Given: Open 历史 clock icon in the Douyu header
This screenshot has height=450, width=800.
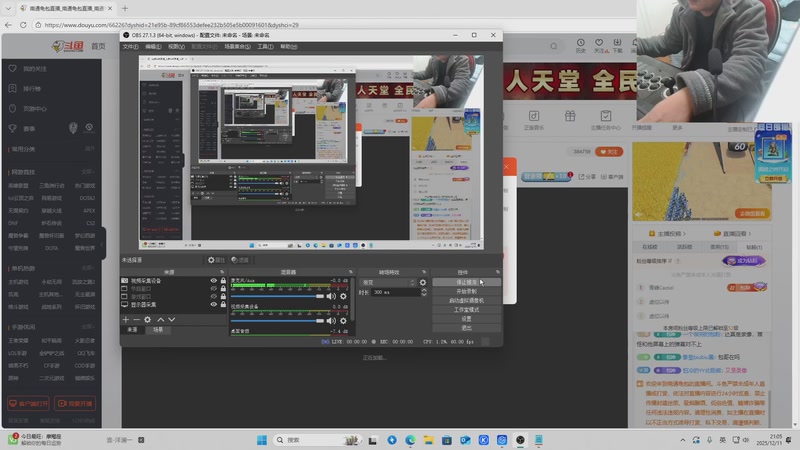Looking at the screenshot, I should click(581, 45).
